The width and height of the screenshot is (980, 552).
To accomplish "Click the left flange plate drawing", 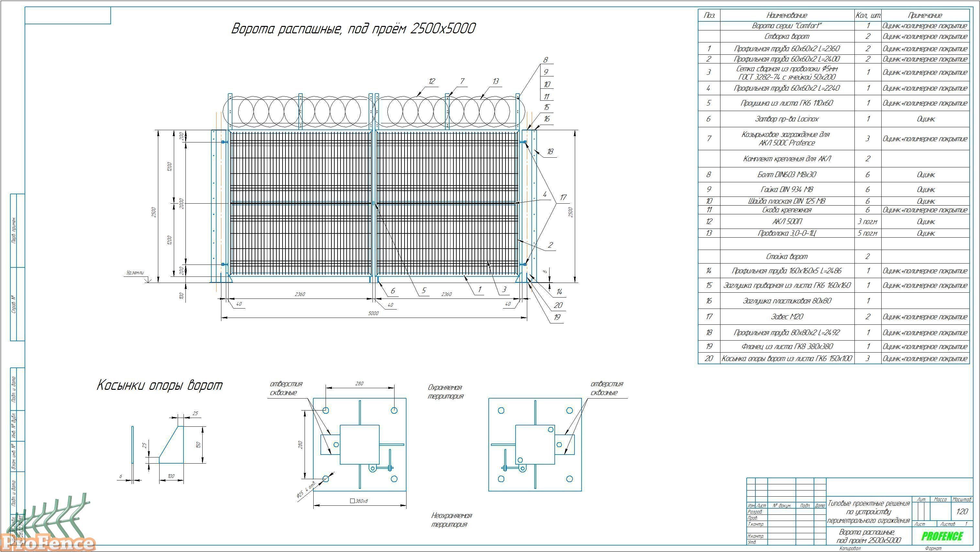I will coord(360,445).
